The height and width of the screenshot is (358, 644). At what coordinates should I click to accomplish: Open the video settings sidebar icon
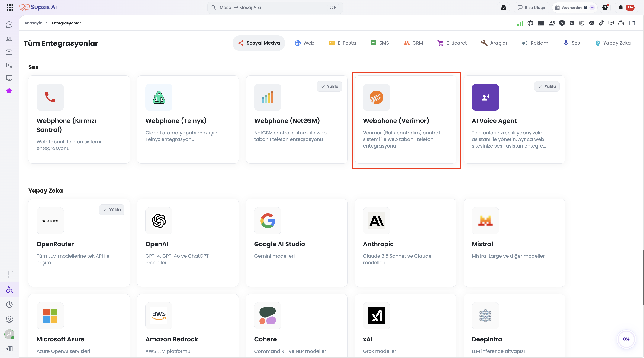(x=9, y=65)
